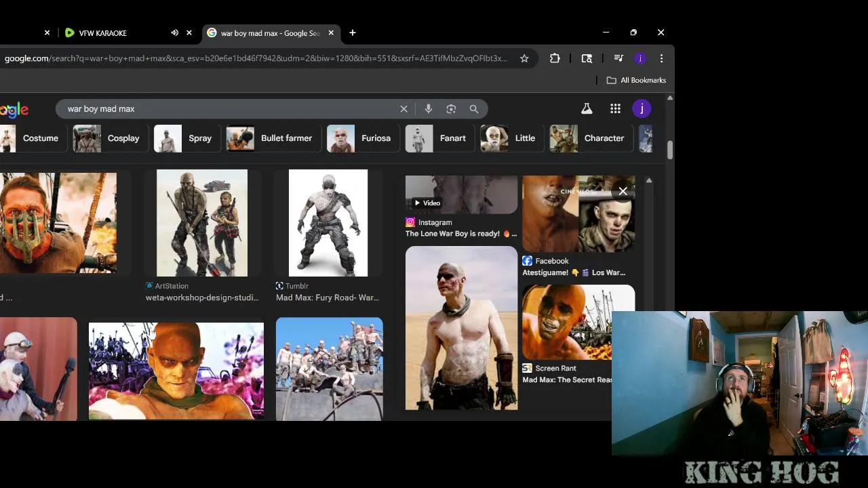868x488 pixels.
Task: Open Mad Max: The Secret Rea link
Action: (567, 380)
